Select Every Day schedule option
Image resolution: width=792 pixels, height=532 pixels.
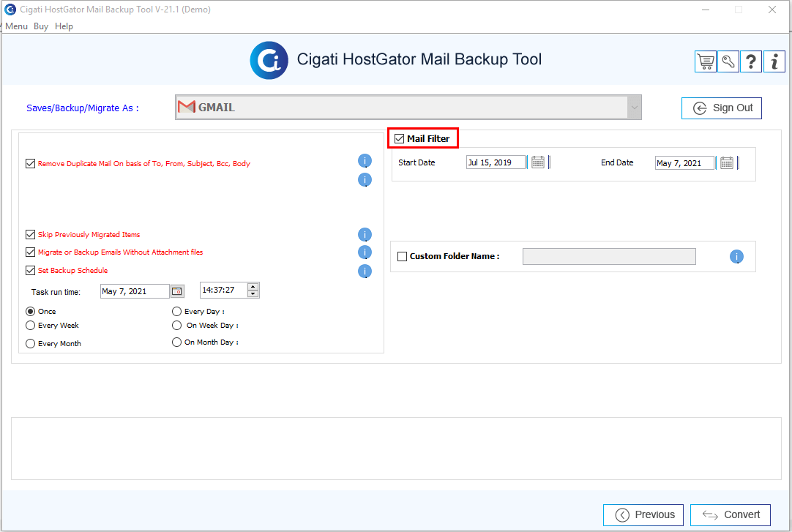pyautogui.click(x=177, y=312)
